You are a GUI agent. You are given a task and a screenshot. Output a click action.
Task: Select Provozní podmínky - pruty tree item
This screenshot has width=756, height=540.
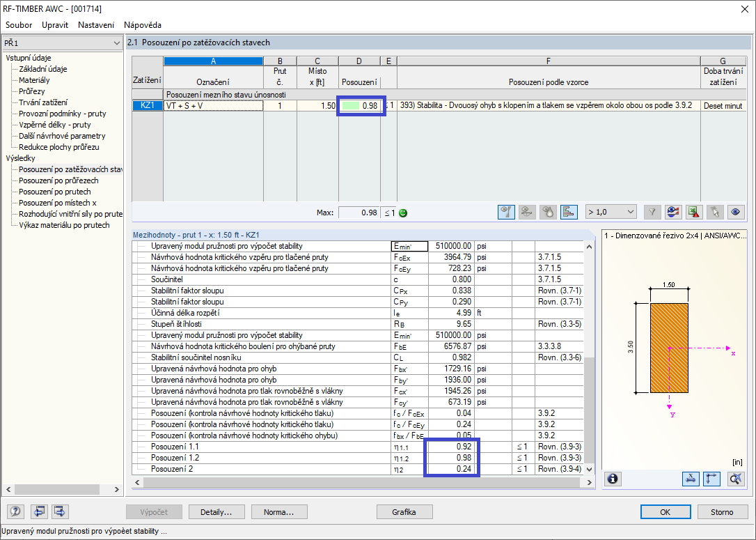(62, 114)
